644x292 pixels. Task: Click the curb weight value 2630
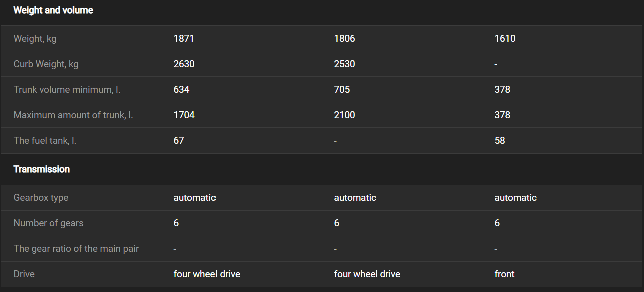click(x=184, y=64)
